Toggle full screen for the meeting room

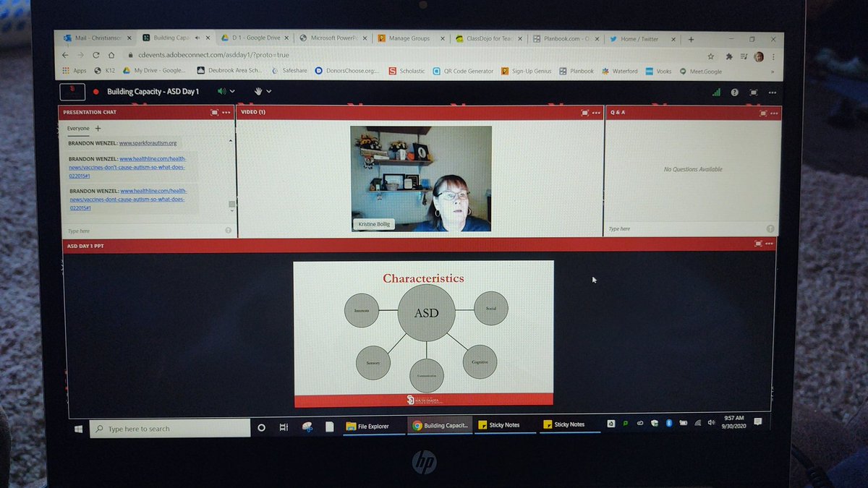click(x=753, y=93)
